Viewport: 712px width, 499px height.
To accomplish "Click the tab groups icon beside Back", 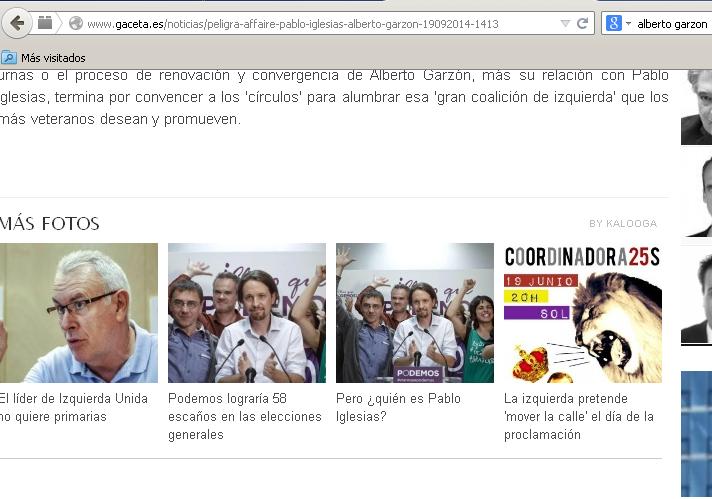I will point(45,23).
